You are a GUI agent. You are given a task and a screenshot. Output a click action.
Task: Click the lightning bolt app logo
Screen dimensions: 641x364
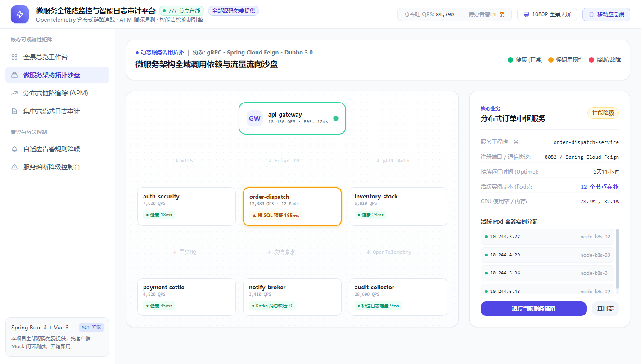(x=20, y=14)
